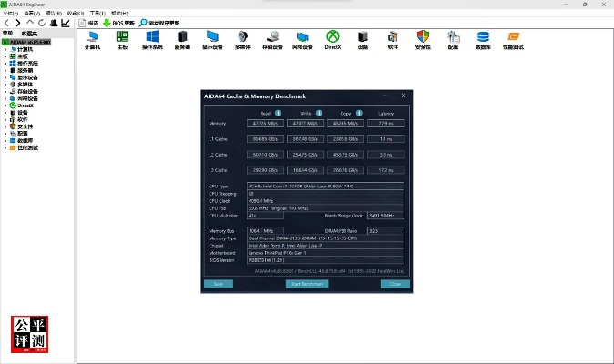Expand the 显示设备 tree node in sidebar
The width and height of the screenshot is (614, 364).
(5, 77)
